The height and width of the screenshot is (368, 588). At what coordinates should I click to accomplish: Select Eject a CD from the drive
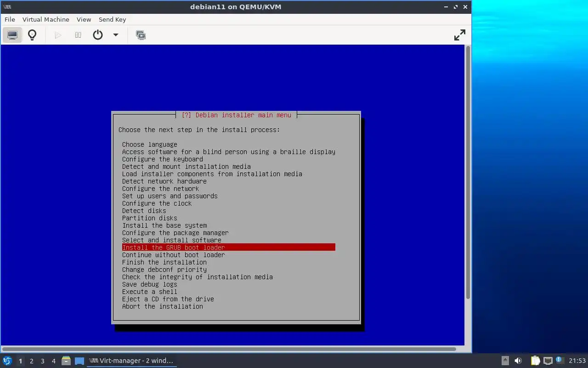coord(168,299)
